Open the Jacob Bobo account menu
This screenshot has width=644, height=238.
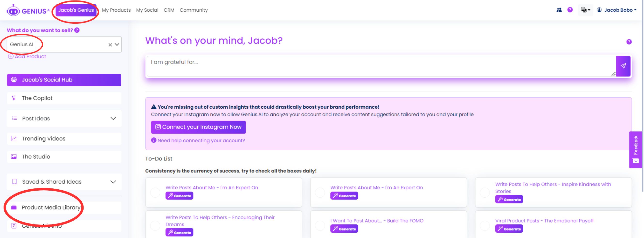(616, 10)
